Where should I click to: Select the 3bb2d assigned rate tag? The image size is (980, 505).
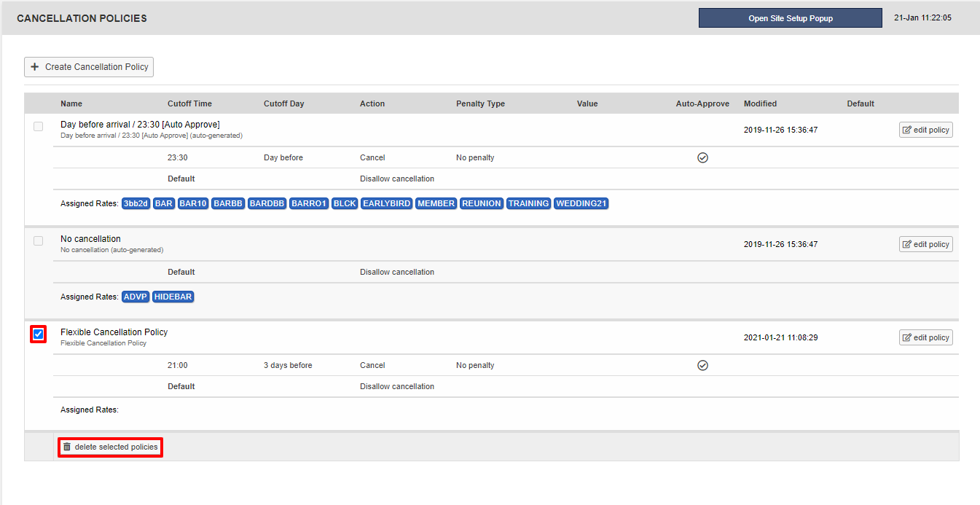pos(136,203)
